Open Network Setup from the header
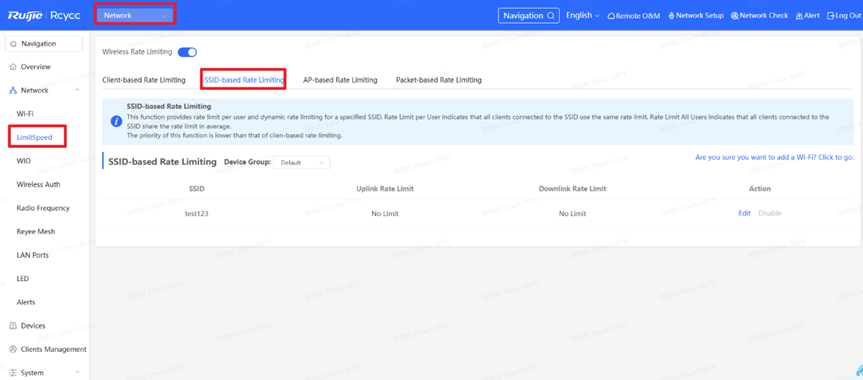 click(x=696, y=16)
